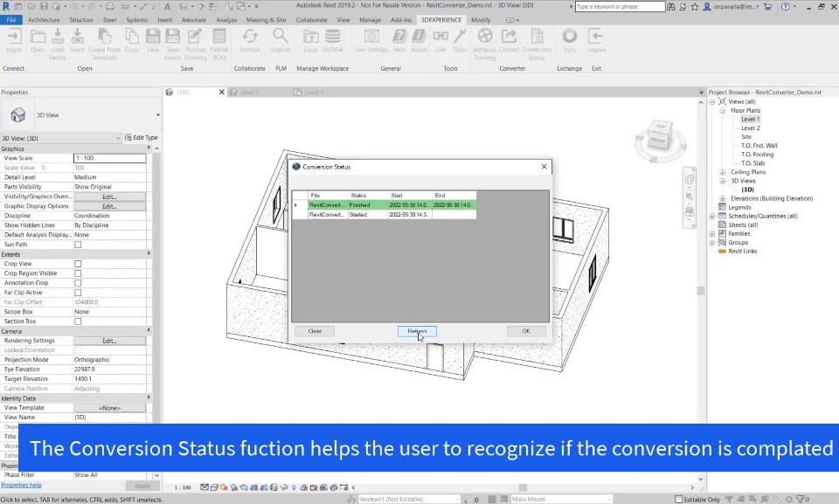
Task: Click the Link tool icon
Action: [x=440, y=41]
